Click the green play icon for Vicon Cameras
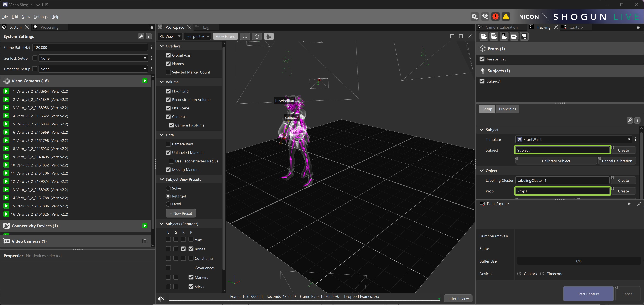The width and height of the screenshot is (644, 305). pyautogui.click(x=145, y=81)
